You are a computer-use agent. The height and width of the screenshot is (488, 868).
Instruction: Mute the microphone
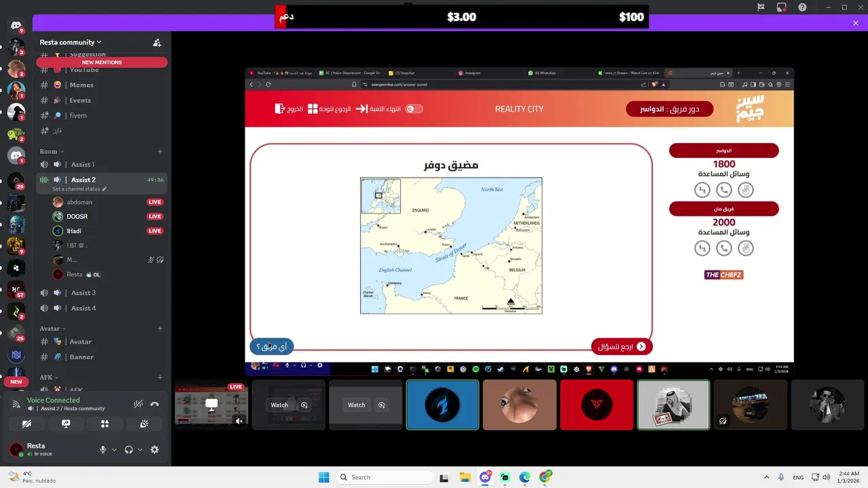[x=103, y=449]
